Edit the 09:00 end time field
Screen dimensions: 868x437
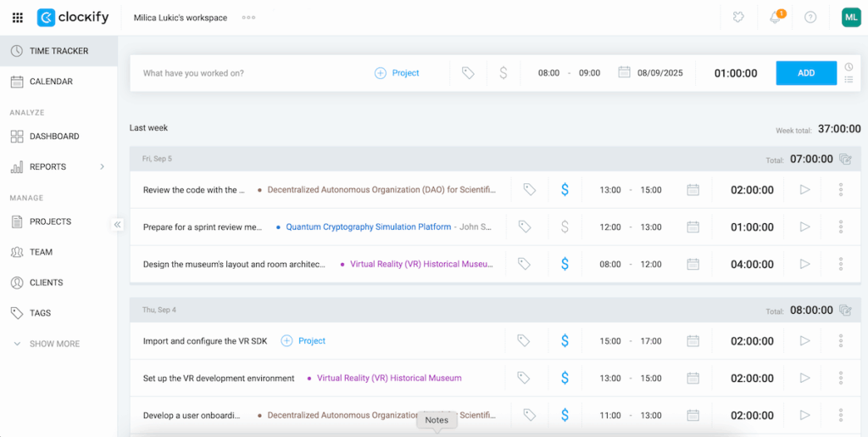(590, 73)
